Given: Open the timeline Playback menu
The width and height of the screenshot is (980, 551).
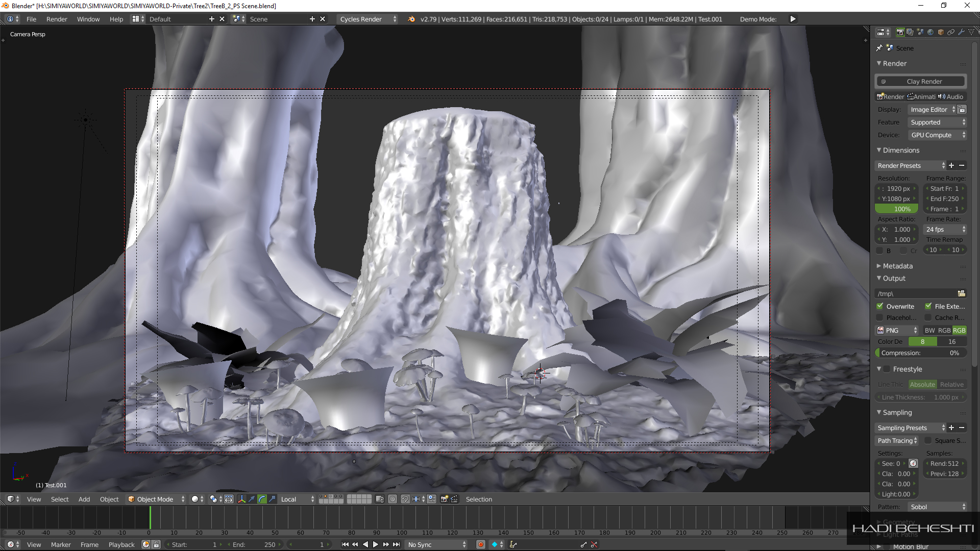Looking at the screenshot, I should (x=121, y=545).
